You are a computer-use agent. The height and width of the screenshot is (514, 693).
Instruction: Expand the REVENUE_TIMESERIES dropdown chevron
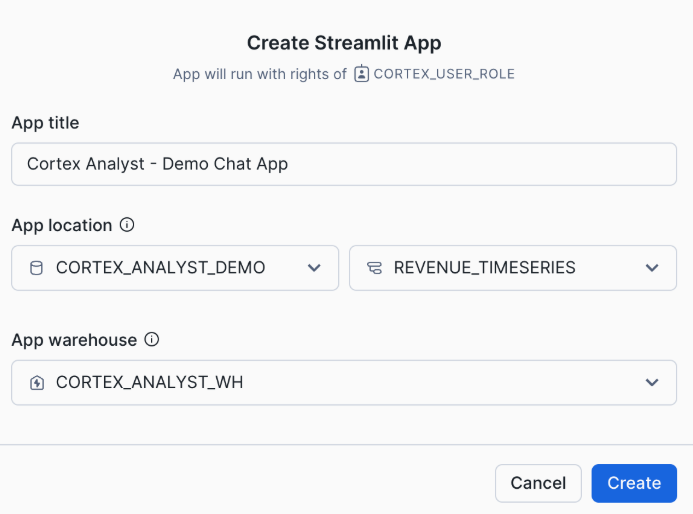point(652,268)
